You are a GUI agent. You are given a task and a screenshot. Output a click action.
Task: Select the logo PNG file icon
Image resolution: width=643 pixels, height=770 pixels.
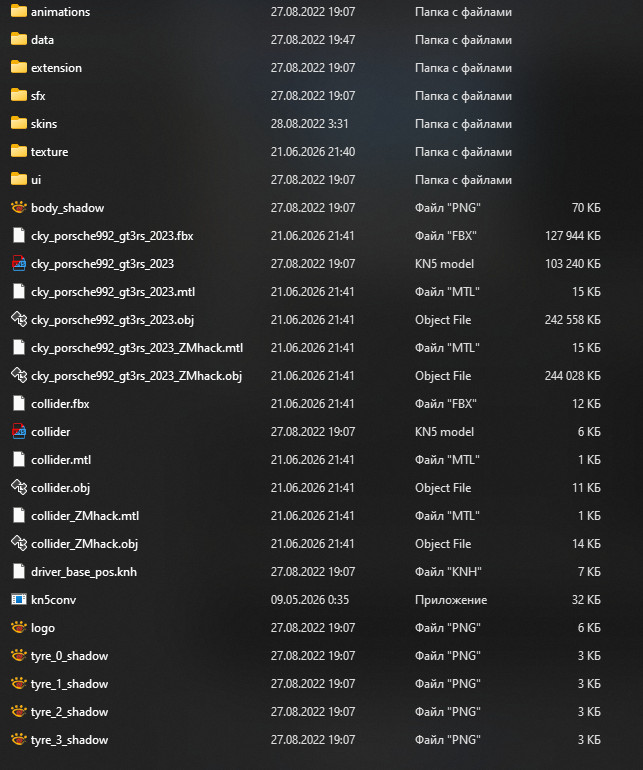point(19,627)
